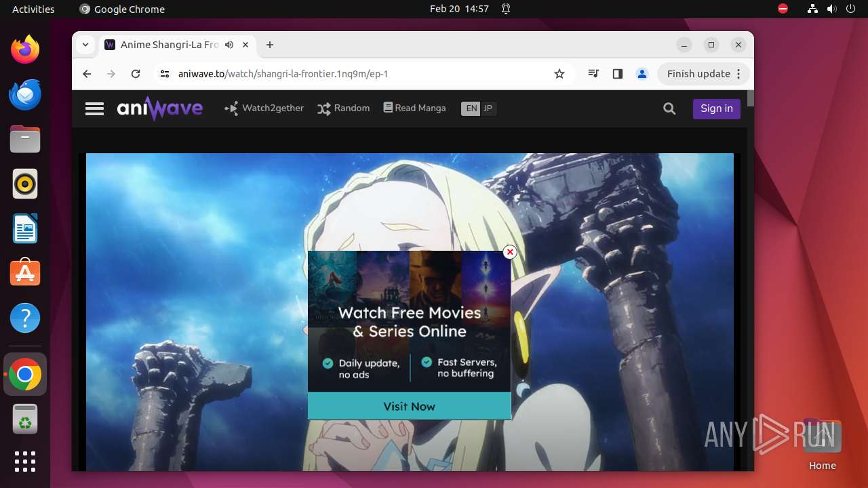The image size is (868, 488).
Task: Close the Shangri-La Frontier tab
Action: (245, 45)
